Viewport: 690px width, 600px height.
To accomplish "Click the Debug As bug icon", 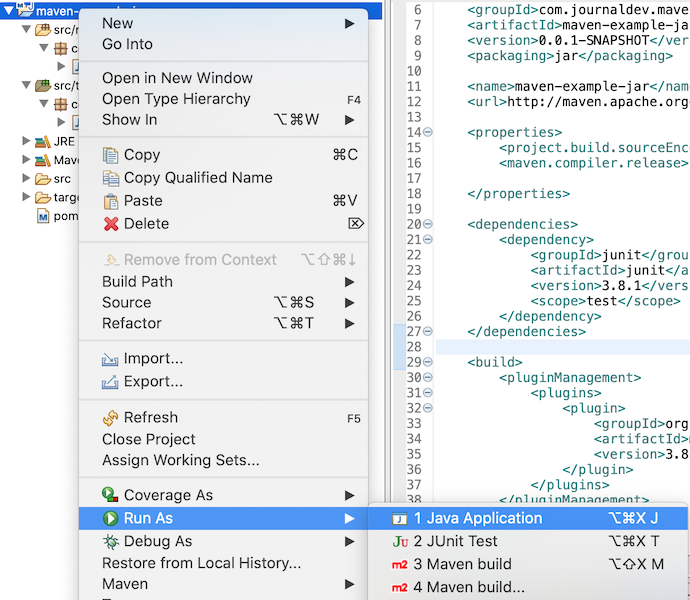I will (x=110, y=541).
